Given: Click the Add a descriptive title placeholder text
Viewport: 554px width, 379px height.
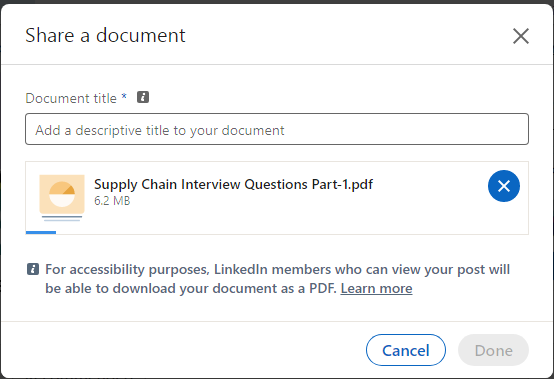Looking at the screenshot, I should 160,130.
